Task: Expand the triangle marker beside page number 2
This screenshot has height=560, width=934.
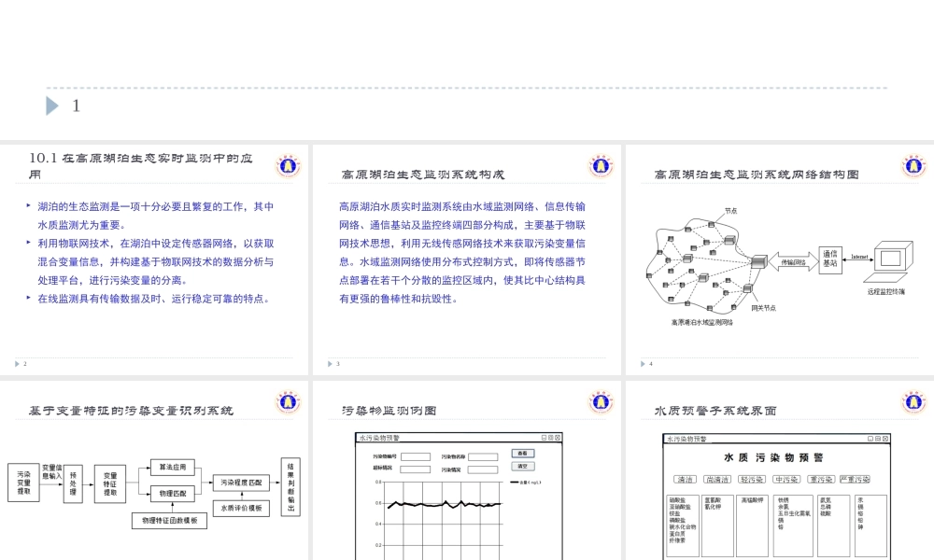Action: (x=16, y=363)
